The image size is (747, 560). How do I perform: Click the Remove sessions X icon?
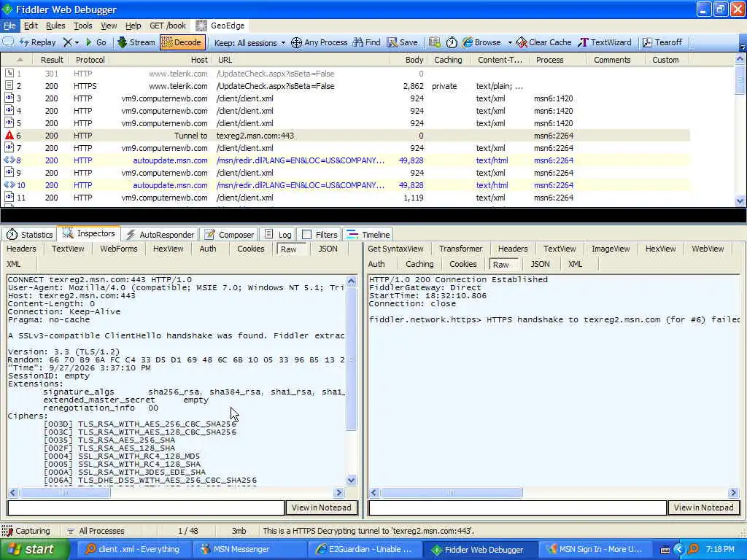[x=67, y=42]
